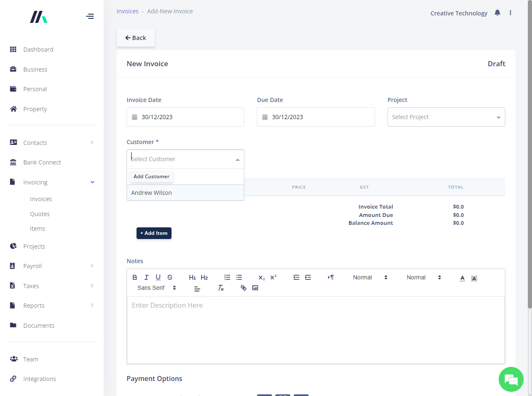Open text background color picker

tap(474, 278)
